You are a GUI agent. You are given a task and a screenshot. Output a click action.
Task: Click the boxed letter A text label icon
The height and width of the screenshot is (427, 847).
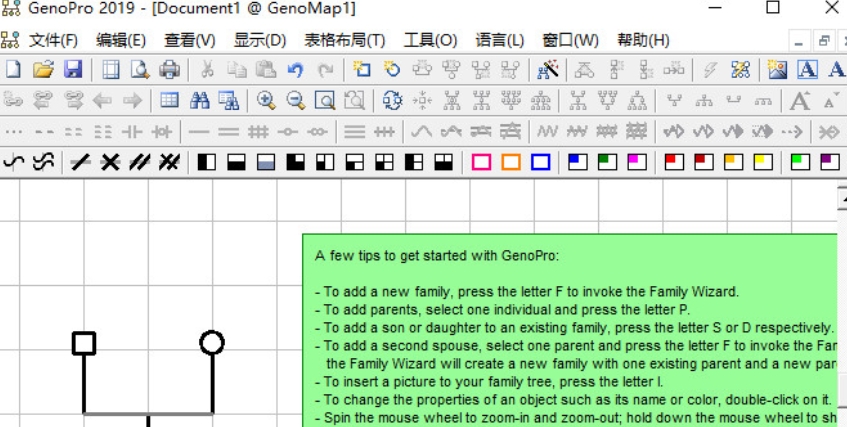(807, 69)
